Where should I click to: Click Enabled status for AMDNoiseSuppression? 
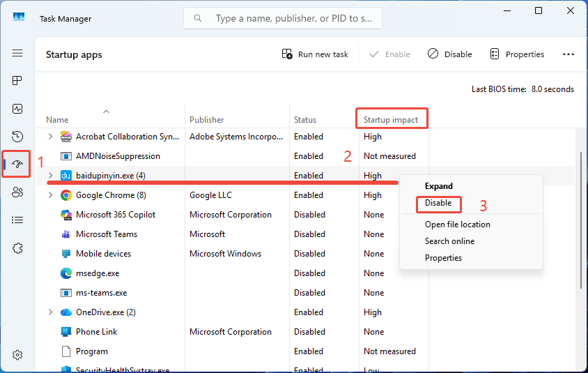(x=308, y=156)
